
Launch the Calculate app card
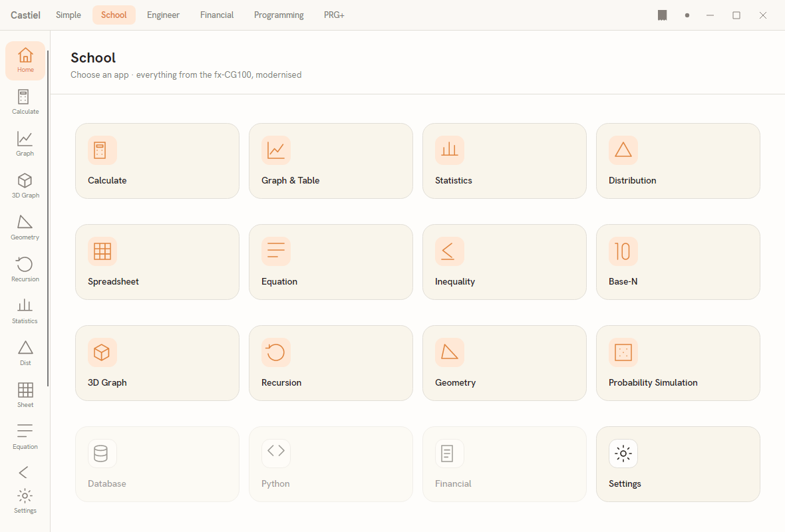point(157,161)
